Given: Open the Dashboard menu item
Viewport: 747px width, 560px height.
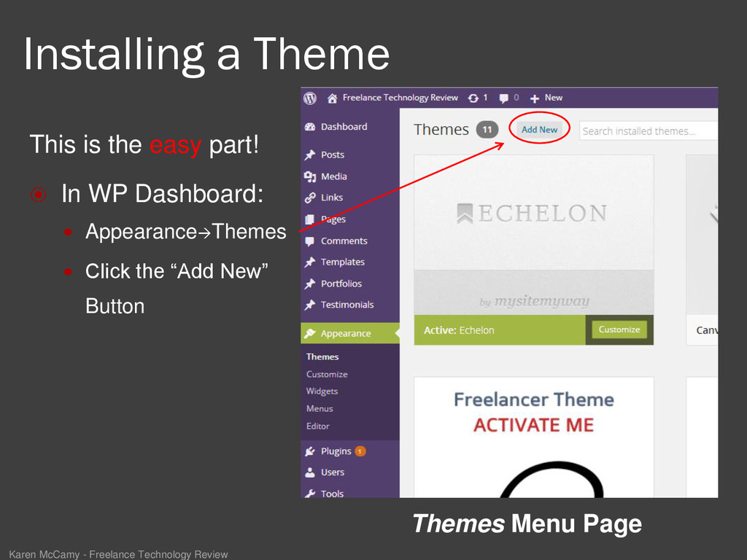Looking at the screenshot, I should click(344, 127).
